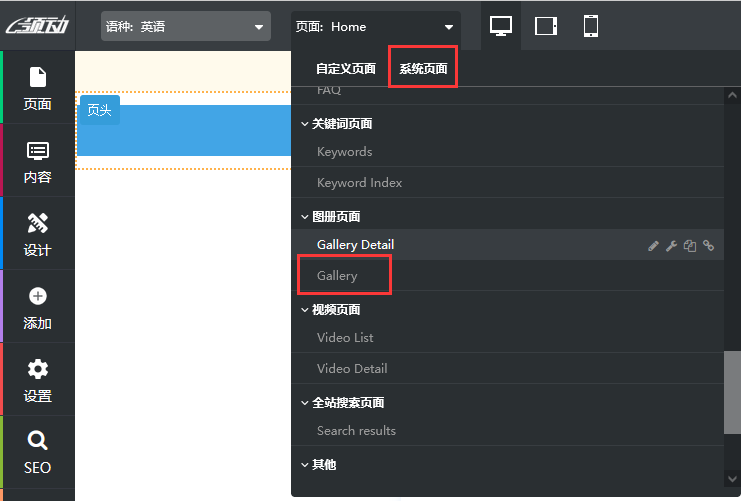
Task: Switch to desktop preview mode
Action: [501, 26]
